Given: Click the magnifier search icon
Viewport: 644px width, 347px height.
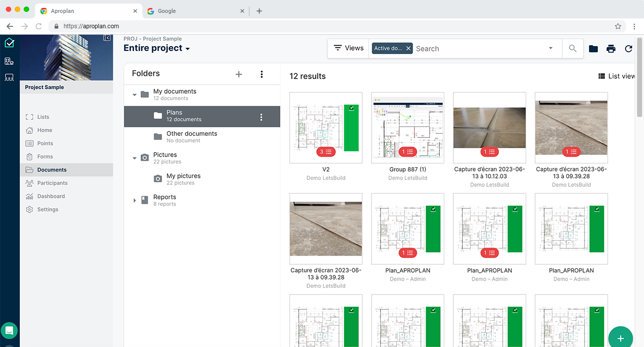Looking at the screenshot, I should click(573, 49).
